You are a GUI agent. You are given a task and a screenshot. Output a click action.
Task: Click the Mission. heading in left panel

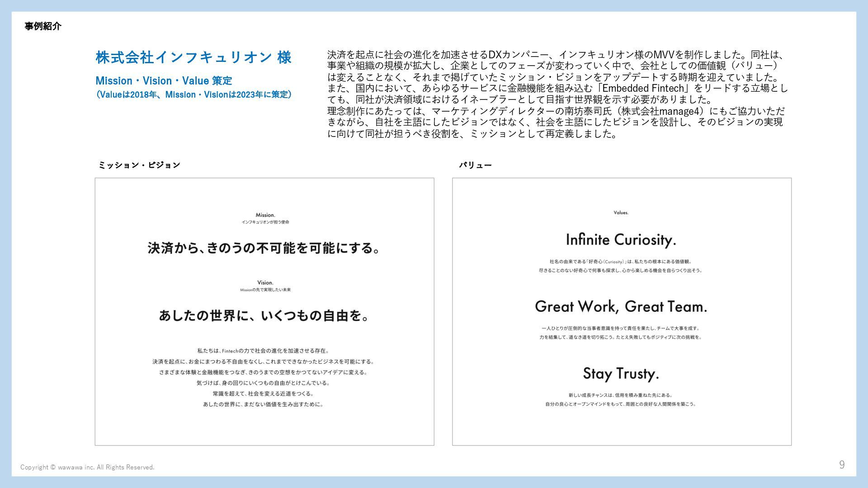tap(265, 215)
